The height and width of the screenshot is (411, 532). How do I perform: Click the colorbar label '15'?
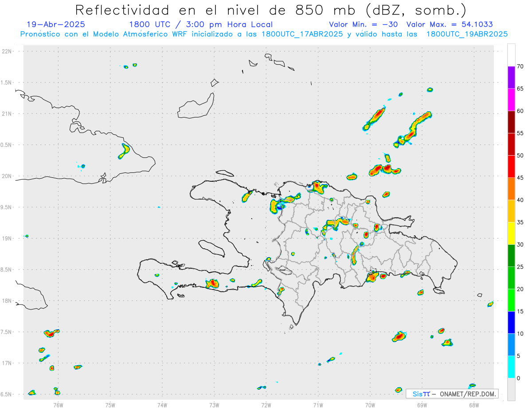[x=520, y=311]
